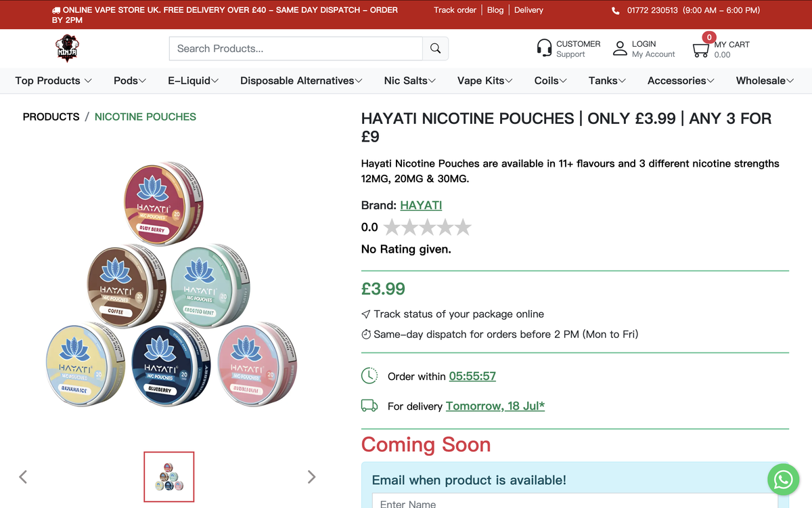This screenshot has height=508, width=812.
Task: Expand the Pods dropdown menu
Action: 130,81
